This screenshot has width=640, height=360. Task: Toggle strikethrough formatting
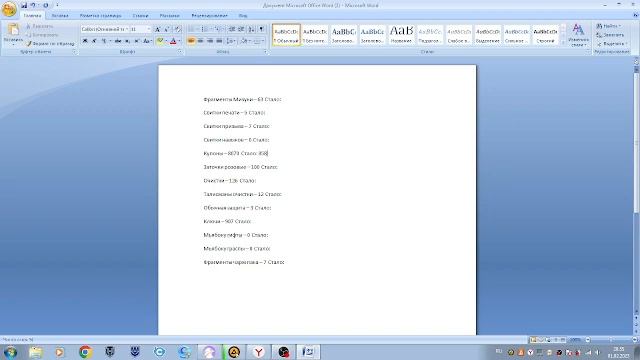[x=118, y=41]
